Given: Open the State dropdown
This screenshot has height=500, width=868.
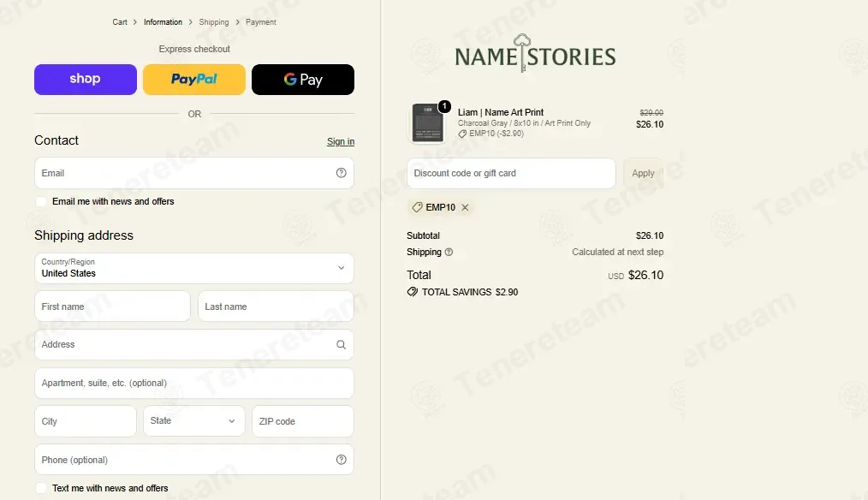Looking at the screenshot, I should 193,421.
